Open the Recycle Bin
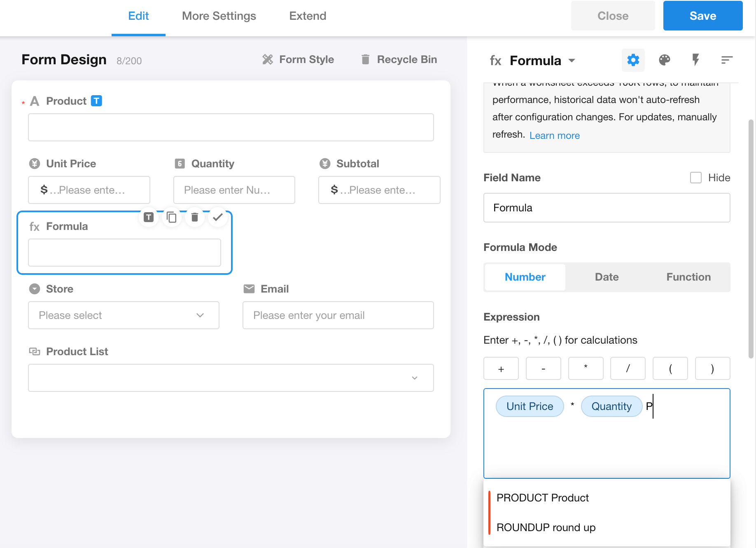756x548 pixels. pos(399,60)
